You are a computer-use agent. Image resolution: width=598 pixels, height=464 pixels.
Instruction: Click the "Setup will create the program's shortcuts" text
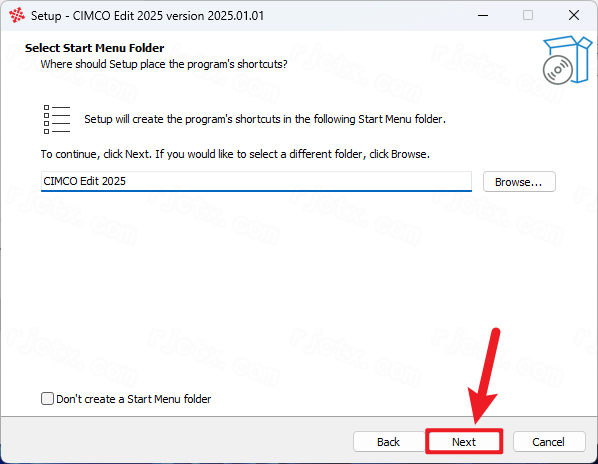tap(265, 119)
